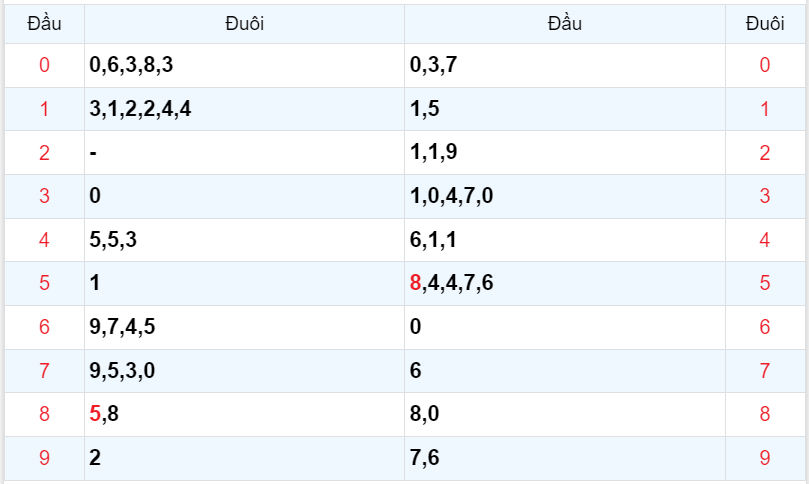Select the cell showing 0,3,7

pyautogui.click(x=434, y=66)
